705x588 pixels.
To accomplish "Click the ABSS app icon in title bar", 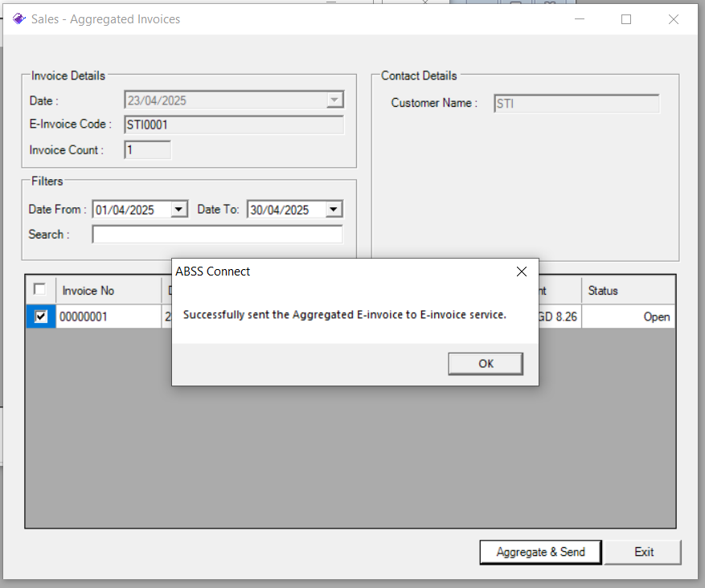I will pyautogui.click(x=18, y=18).
